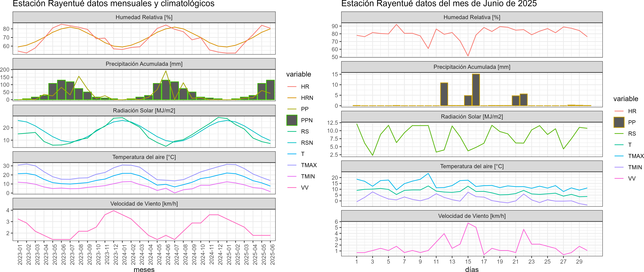Click the HR color key in the monthly legend
Viewport: 644px width, 272px height.
pos(292,87)
